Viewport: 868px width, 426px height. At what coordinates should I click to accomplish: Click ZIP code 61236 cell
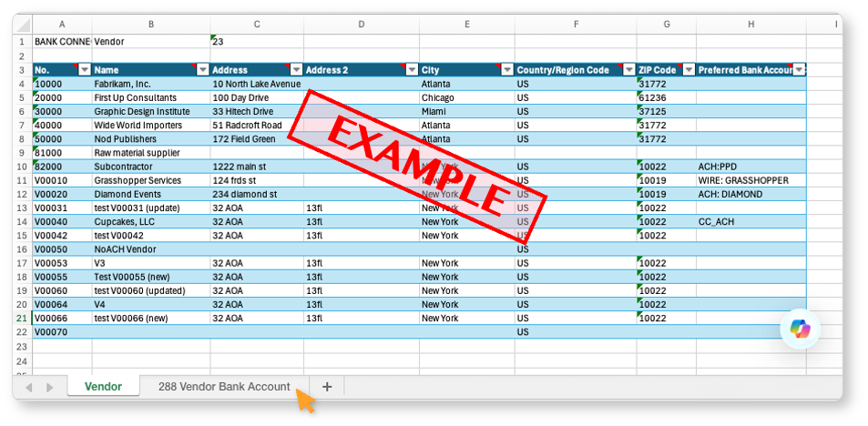coord(667,97)
